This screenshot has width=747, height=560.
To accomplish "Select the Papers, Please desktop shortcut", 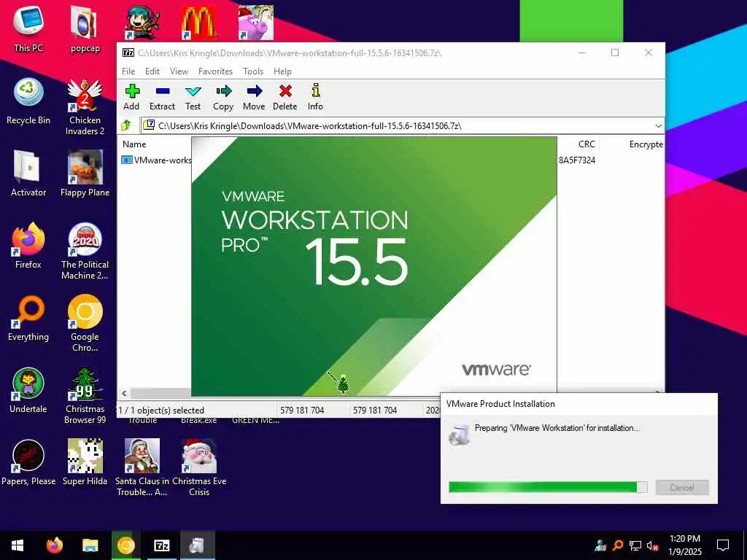I will (x=28, y=462).
